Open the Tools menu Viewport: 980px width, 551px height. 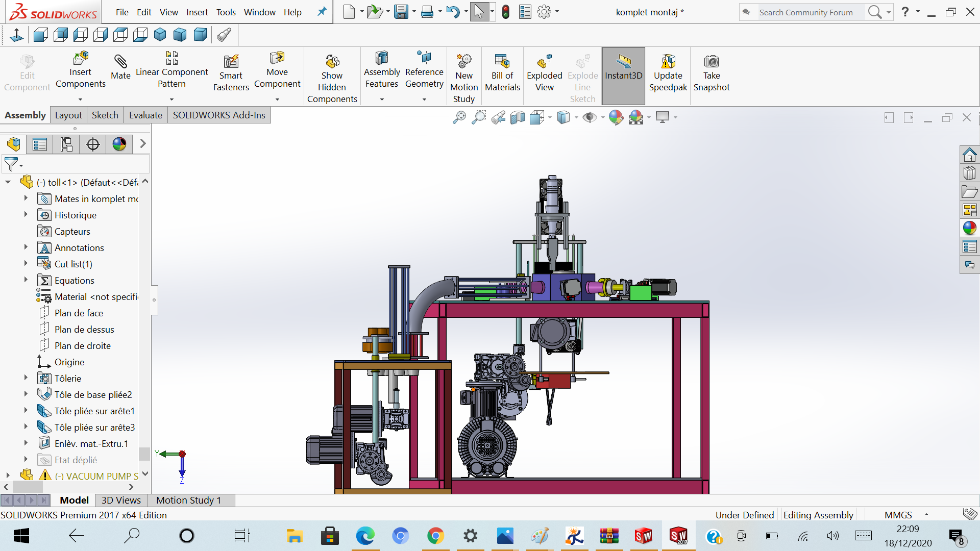(x=226, y=12)
